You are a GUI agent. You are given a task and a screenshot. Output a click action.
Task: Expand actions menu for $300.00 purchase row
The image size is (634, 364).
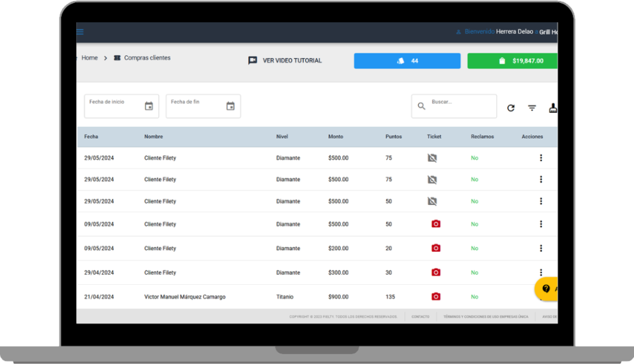[x=541, y=272]
